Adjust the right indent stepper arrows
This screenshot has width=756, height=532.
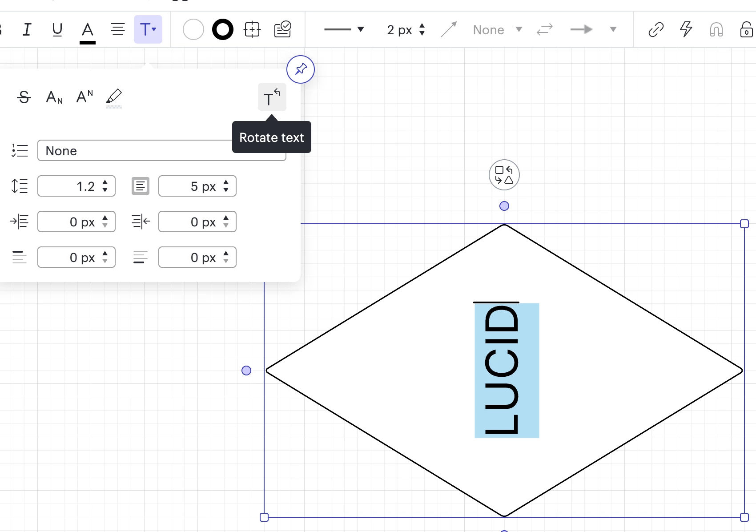[x=226, y=222]
